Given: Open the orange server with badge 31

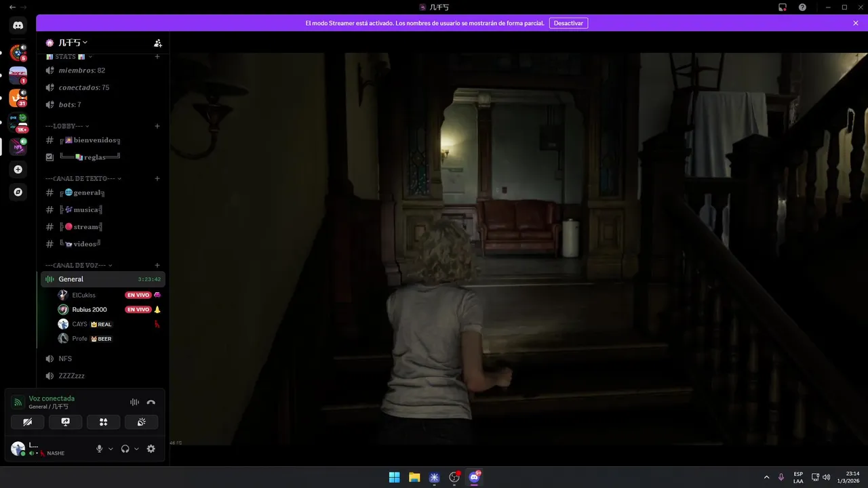Looking at the screenshot, I should 18,98.
